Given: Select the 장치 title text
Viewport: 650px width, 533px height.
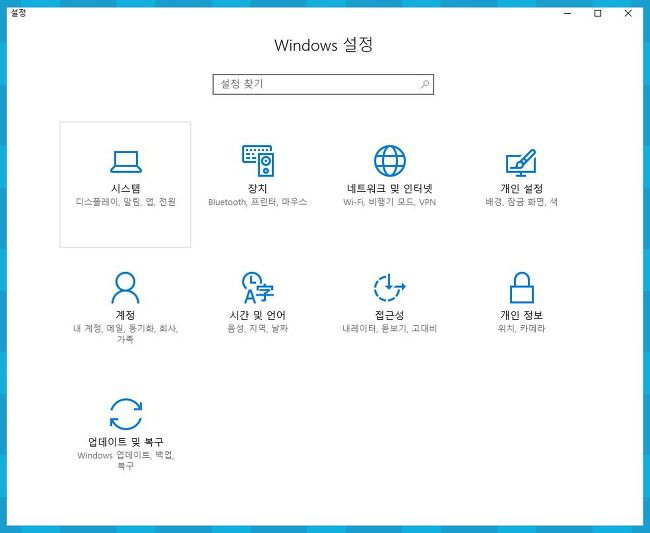Looking at the screenshot, I should [257, 189].
